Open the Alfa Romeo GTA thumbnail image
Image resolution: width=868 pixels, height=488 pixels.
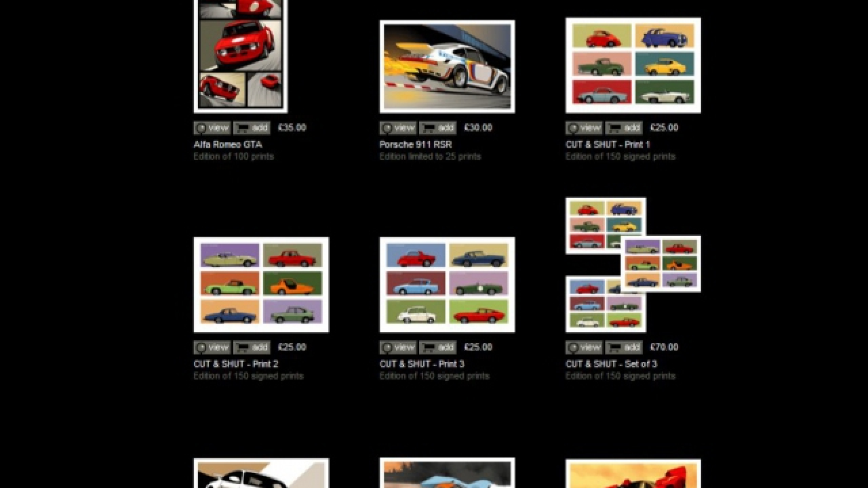[x=240, y=56]
